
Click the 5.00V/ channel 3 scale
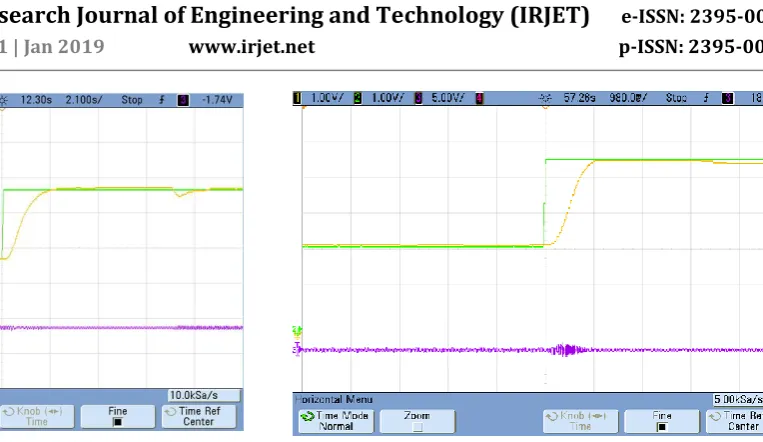(448, 98)
